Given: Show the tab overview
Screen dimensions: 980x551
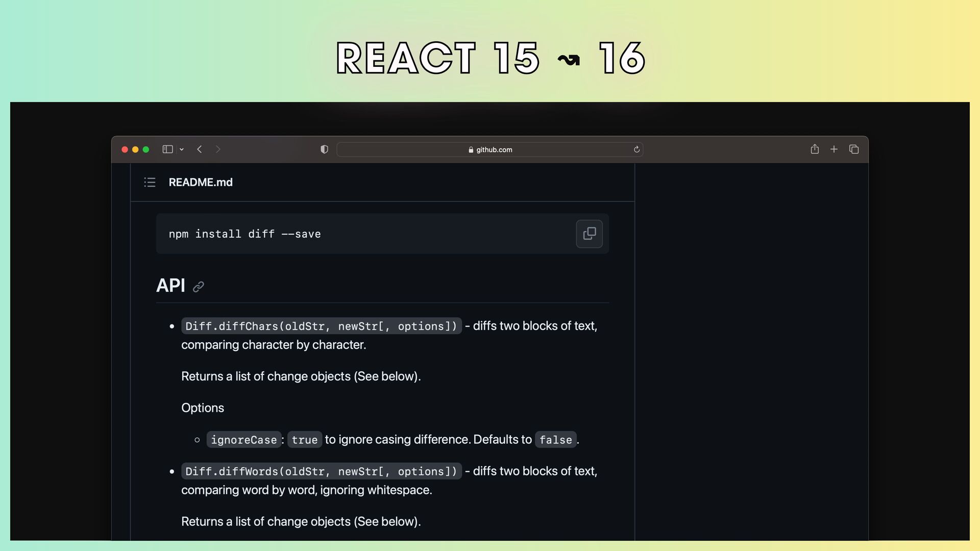Looking at the screenshot, I should (854, 149).
